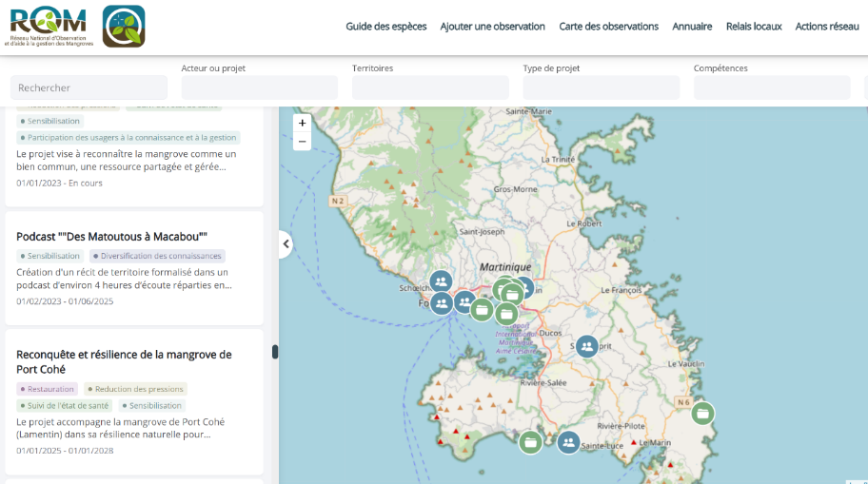This screenshot has width=868, height=484.
Task: Click the green folder marker near Sainte-Luce
Action: [530, 442]
